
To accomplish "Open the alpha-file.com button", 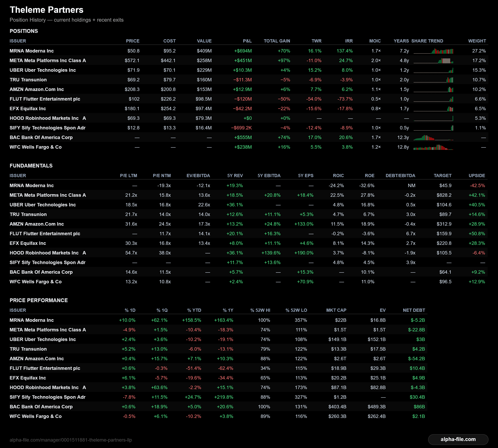I will click(x=458, y=439).
